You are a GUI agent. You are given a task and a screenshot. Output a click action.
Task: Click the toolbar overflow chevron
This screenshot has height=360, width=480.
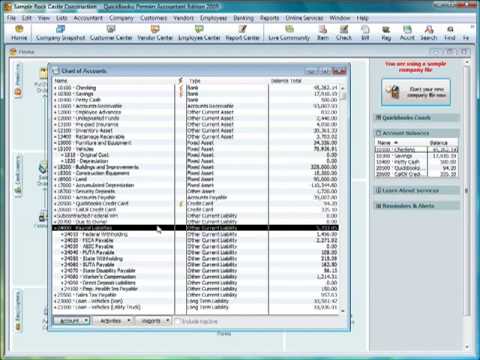coord(472,27)
